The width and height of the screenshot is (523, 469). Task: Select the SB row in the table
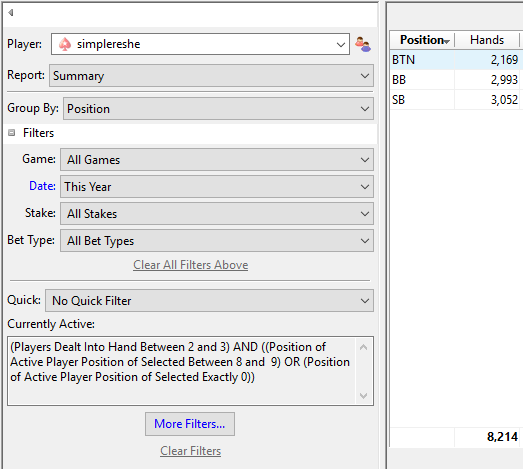point(456,100)
